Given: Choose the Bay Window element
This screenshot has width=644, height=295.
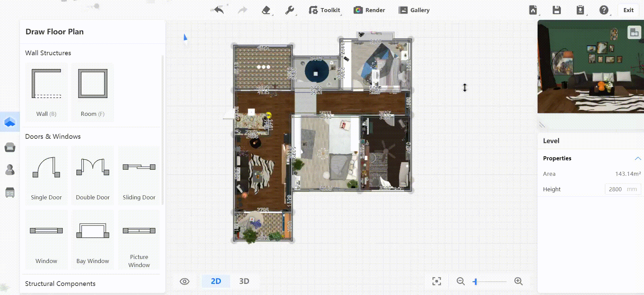Looking at the screenshot, I should [93, 239].
